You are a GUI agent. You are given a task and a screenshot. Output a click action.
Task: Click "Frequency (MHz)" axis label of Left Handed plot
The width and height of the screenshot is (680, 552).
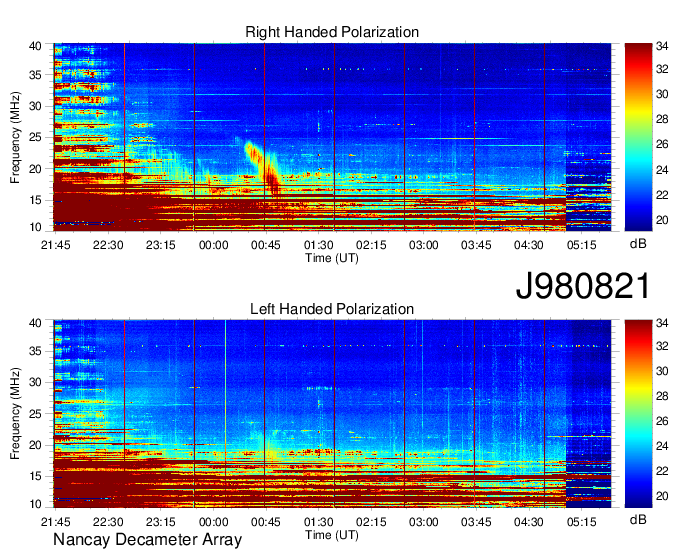[x=15, y=414]
